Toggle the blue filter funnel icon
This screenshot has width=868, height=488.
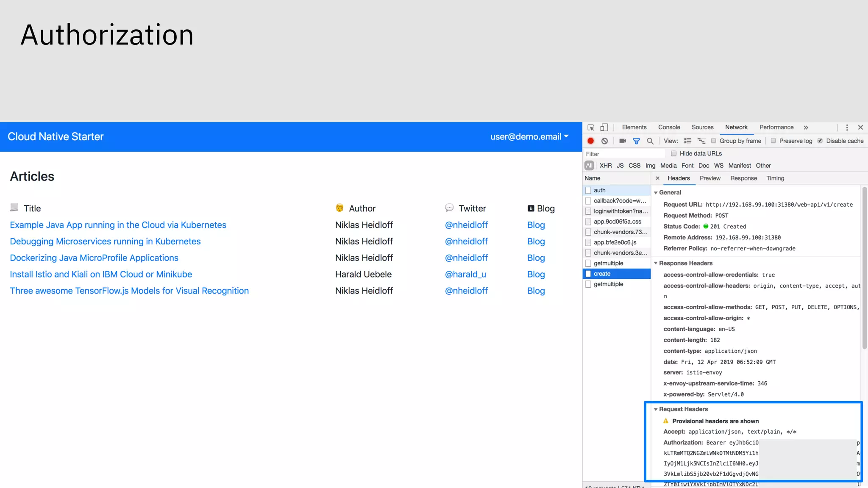(x=636, y=141)
